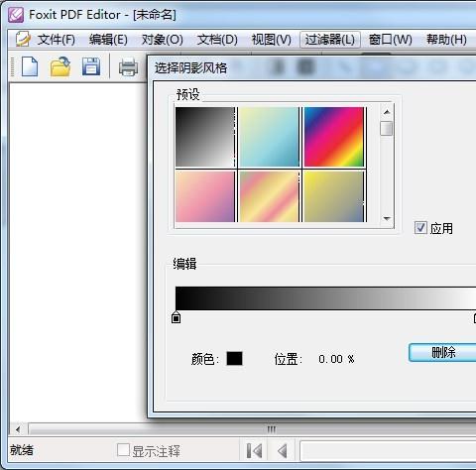Select the black gradient stop marker
476x470 pixels.
coord(177,317)
